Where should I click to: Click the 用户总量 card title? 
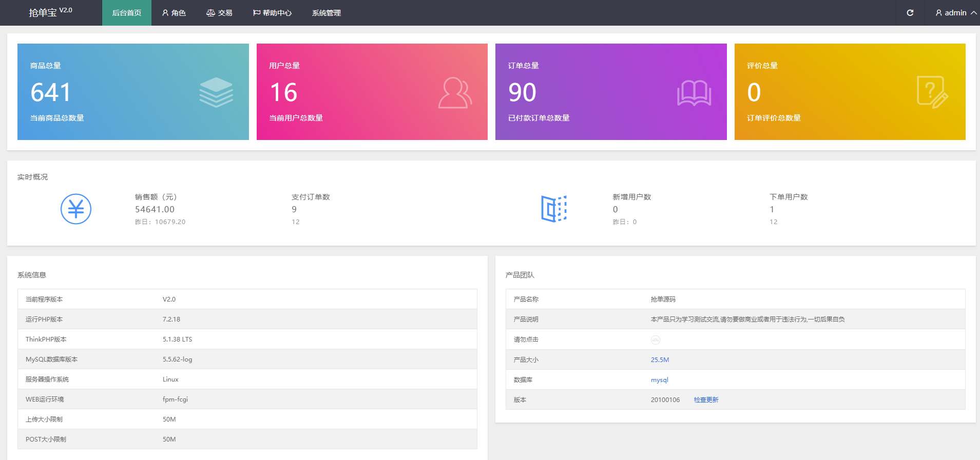pos(284,66)
